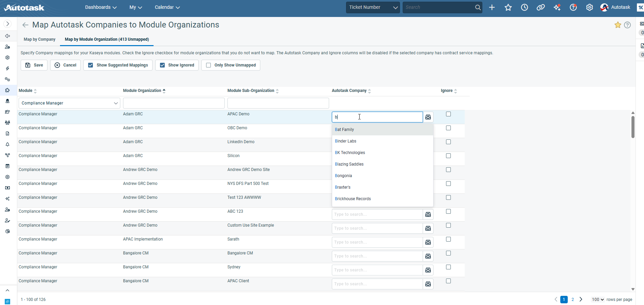Go to page 2 of results
Viewport: 644px width, 305px height.
coord(573,300)
